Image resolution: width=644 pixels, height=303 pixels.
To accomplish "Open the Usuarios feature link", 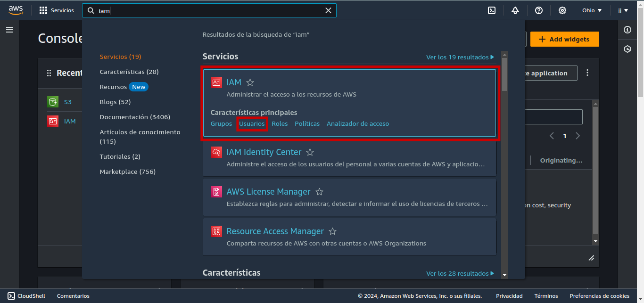I will pyautogui.click(x=252, y=123).
